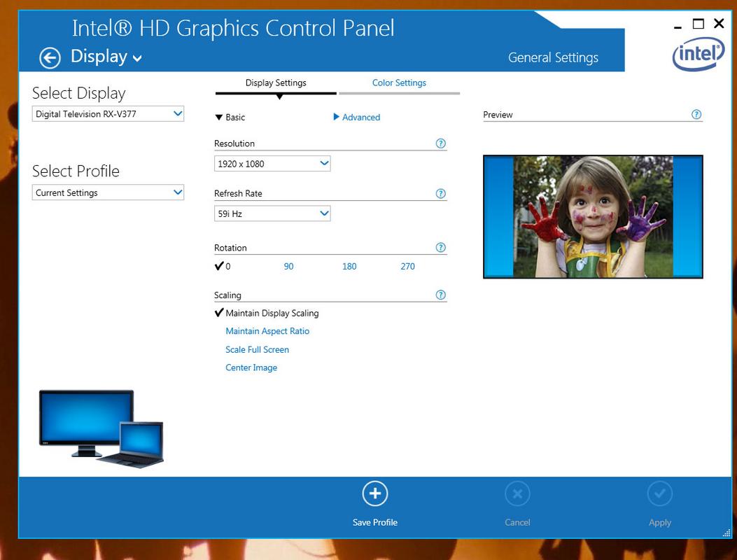
Task: Select Maintain Display Scaling option
Action: [267, 313]
